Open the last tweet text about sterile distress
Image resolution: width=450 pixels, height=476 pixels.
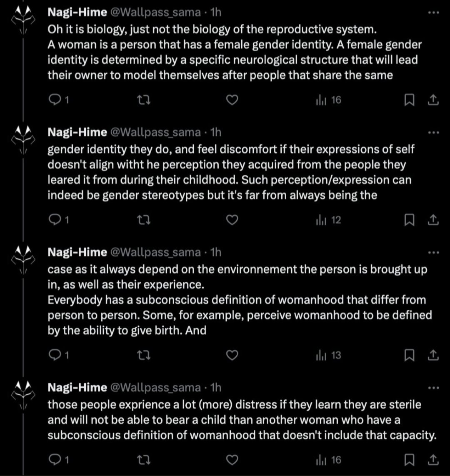coord(242,420)
